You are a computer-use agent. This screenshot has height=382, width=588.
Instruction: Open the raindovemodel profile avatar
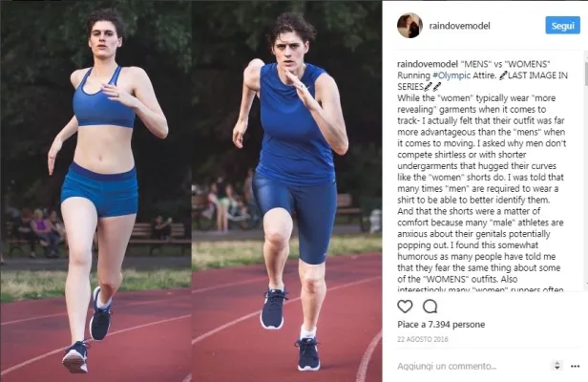pyautogui.click(x=409, y=26)
